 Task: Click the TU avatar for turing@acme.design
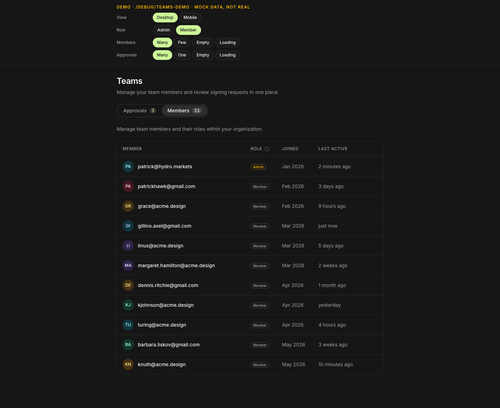tap(128, 325)
